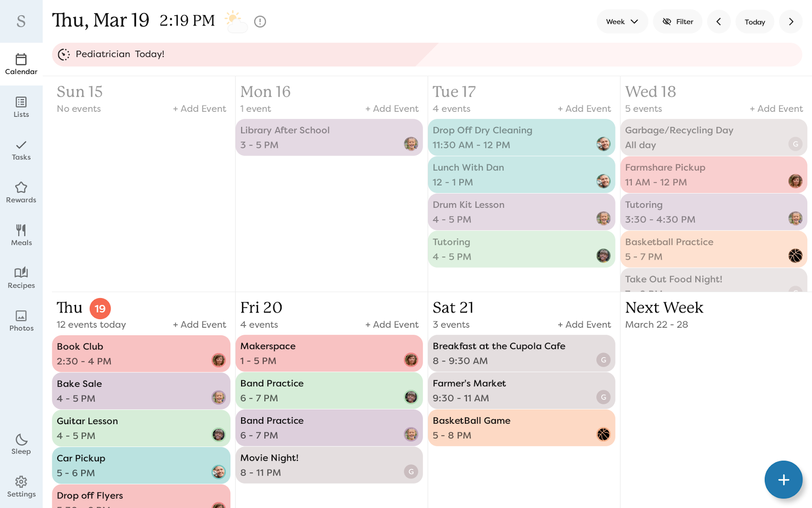This screenshot has width=812, height=508.
Task: Add event on Mon 16
Action: pos(391,109)
